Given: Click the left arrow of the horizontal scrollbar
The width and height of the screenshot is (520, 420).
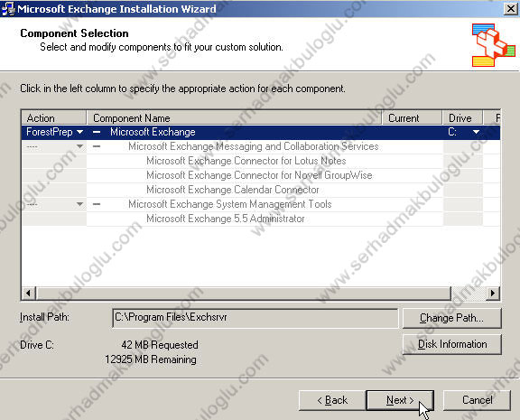Looking at the screenshot, I should 29,294.
